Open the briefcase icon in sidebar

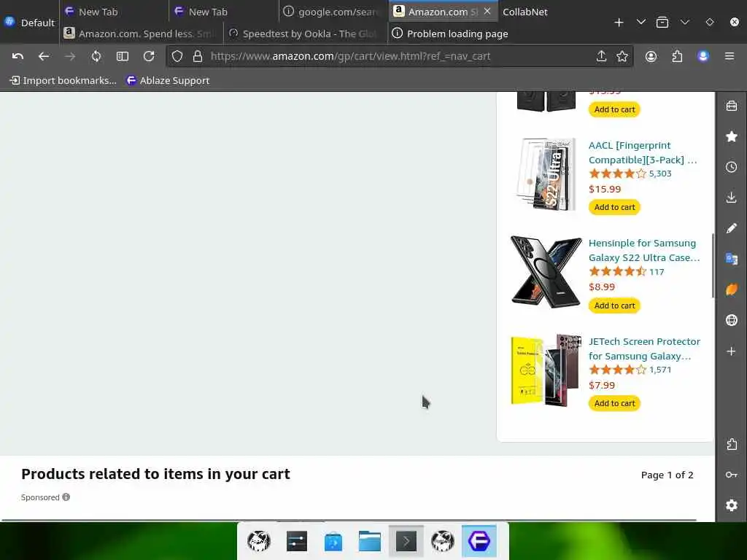[x=732, y=106]
